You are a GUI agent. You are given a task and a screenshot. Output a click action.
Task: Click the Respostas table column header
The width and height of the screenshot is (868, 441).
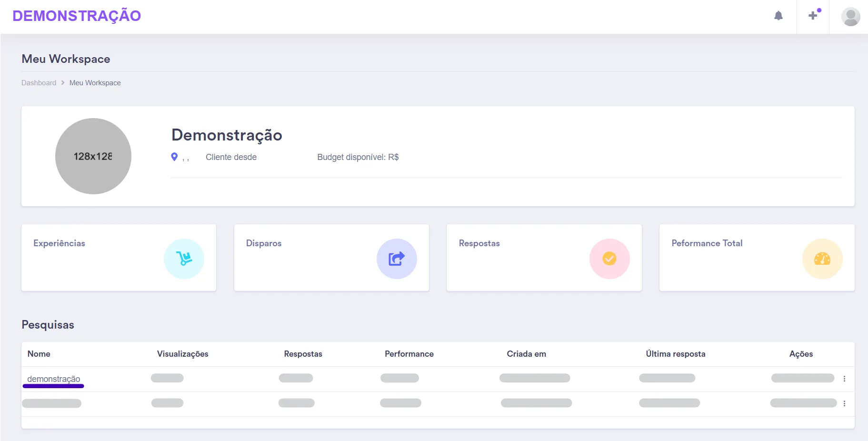click(x=303, y=354)
